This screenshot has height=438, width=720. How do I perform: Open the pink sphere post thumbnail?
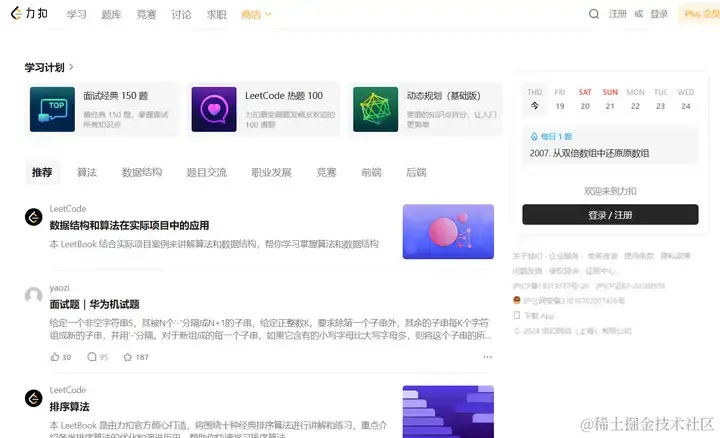448,231
